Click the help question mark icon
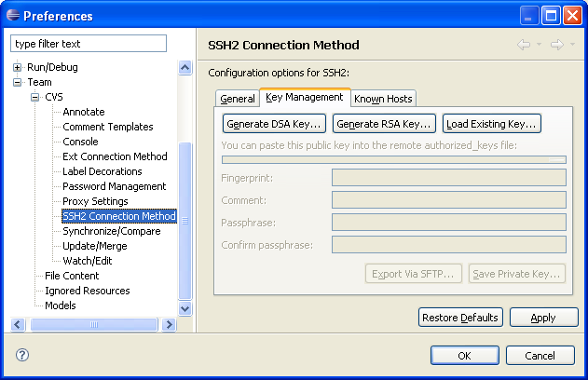Viewport: 588px width, 380px height. [22, 355]
